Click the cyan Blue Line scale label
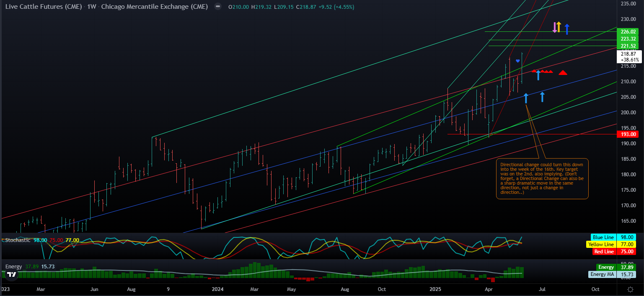The width and height of the screenshot is (644, 296). click(613, 237)
